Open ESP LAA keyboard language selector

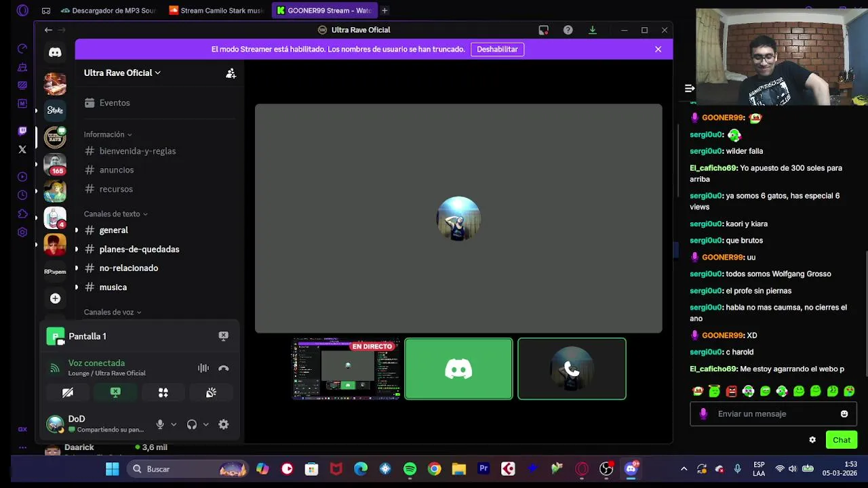(x=759, y=469)
